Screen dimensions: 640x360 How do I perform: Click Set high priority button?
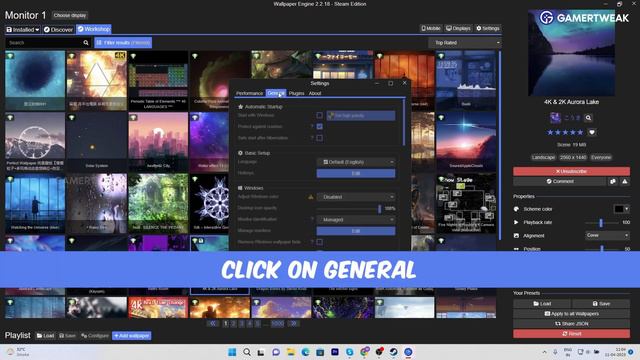pos(361,116)
